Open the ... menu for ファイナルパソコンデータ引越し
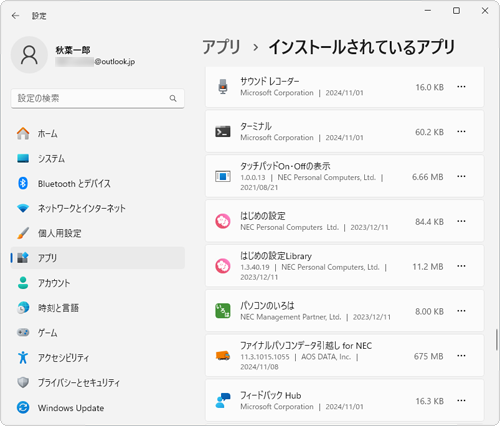 [x=461, y=356]
